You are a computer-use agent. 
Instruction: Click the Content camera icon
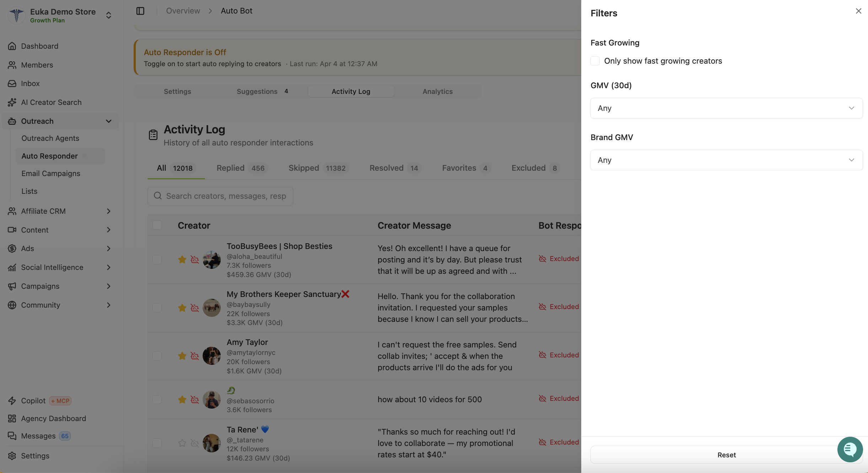pyautogui.click(x=12, y=230)
